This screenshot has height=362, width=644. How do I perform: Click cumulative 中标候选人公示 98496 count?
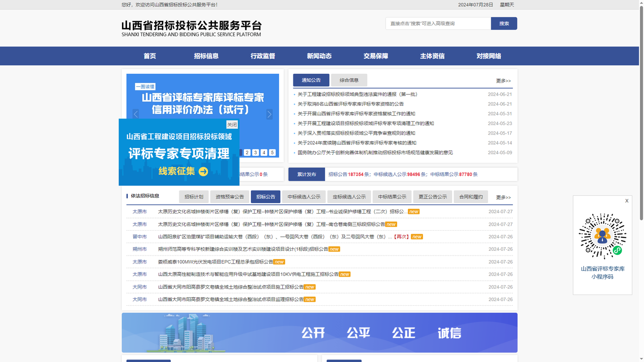pos(414,174)
